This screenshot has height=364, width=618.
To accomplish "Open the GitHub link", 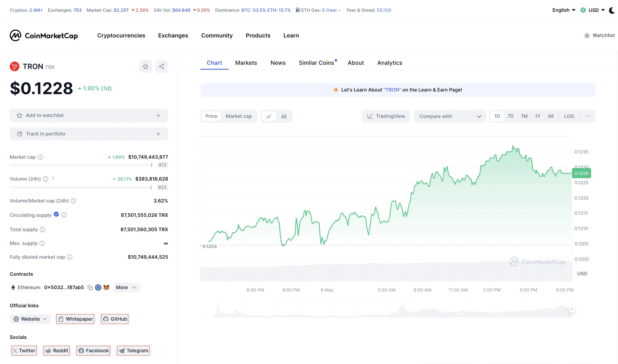I will tap(114, 319).
